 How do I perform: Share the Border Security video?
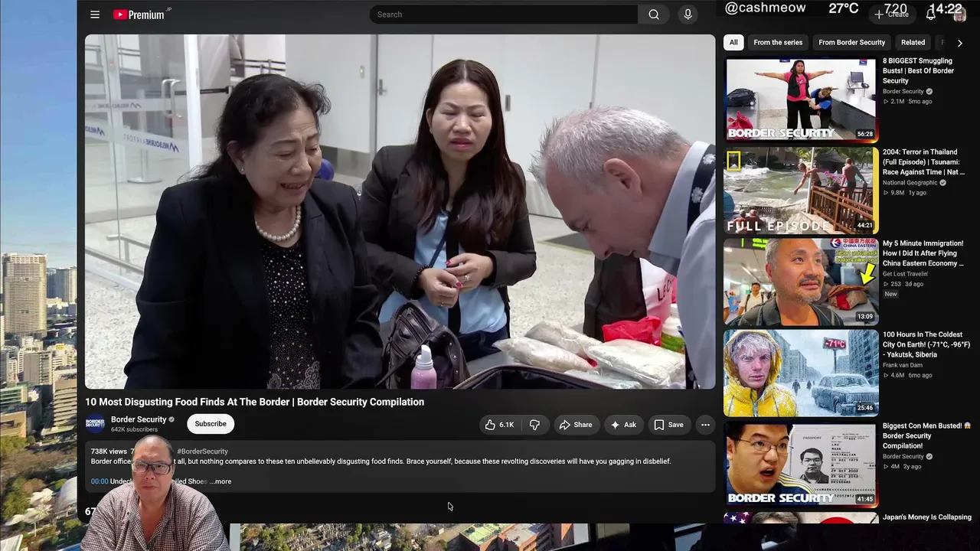(575, 425)
